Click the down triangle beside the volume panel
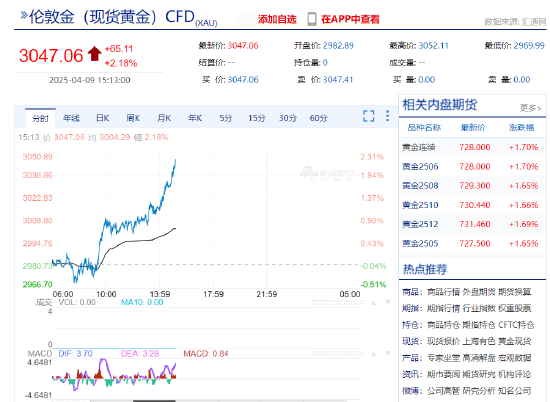 pos(388,302)
